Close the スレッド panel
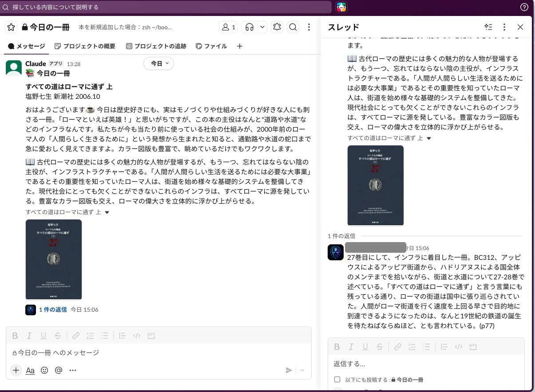Viewport: 535px width, 392px height. coord(520,27)
